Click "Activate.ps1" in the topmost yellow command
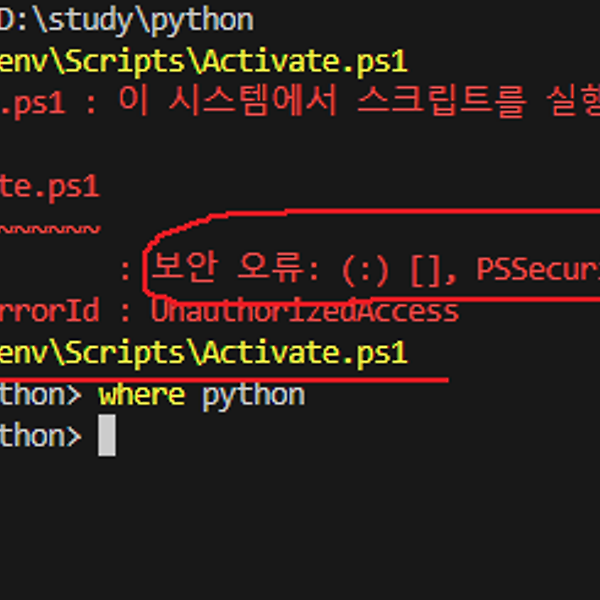600x600 pixels. (304, 60)
